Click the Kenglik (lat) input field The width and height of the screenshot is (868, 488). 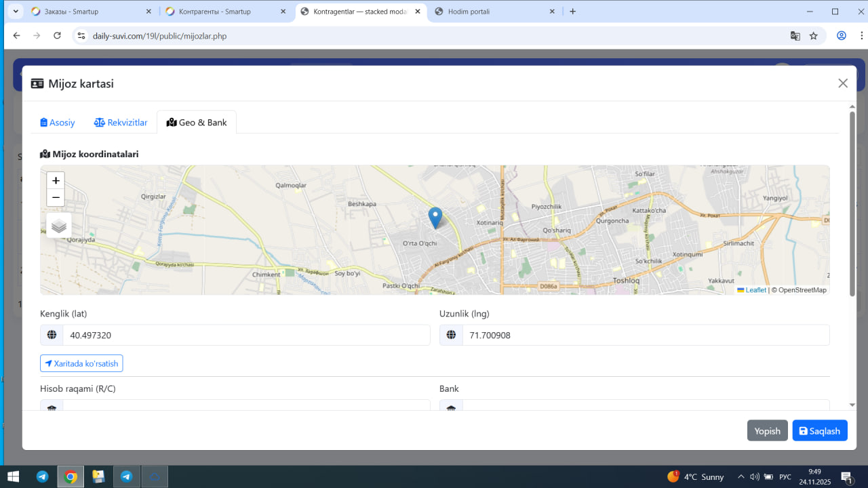tap(247, 335)
